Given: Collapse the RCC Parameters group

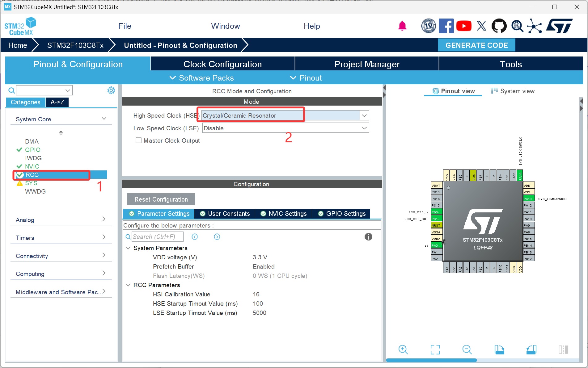Looking at the screenshot, I should coord(128,285).
